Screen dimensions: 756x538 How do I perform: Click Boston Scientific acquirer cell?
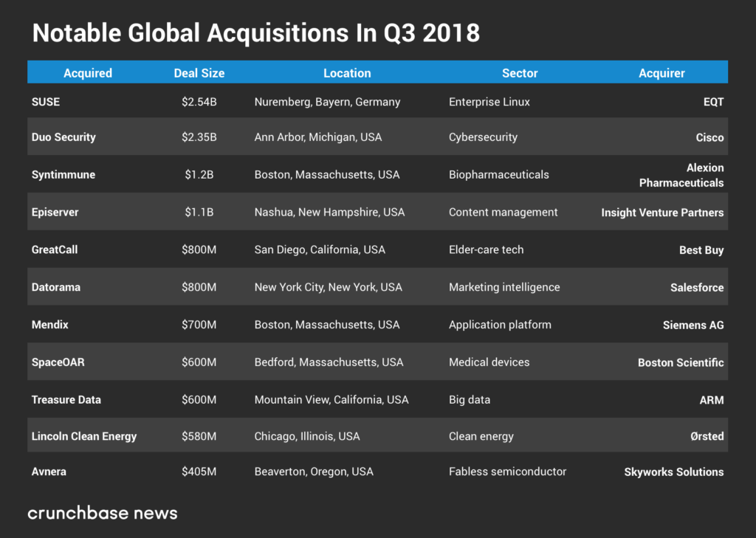[680, 362]
